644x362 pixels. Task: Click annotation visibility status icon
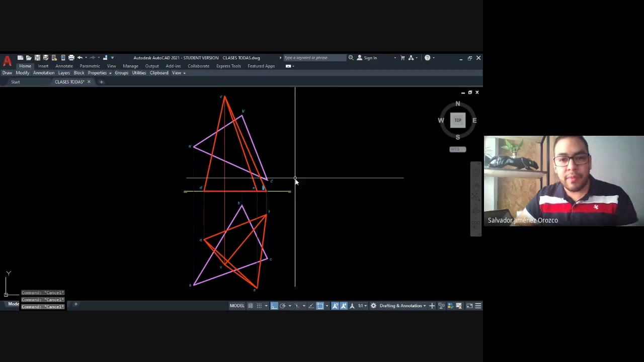click(335, 306)
